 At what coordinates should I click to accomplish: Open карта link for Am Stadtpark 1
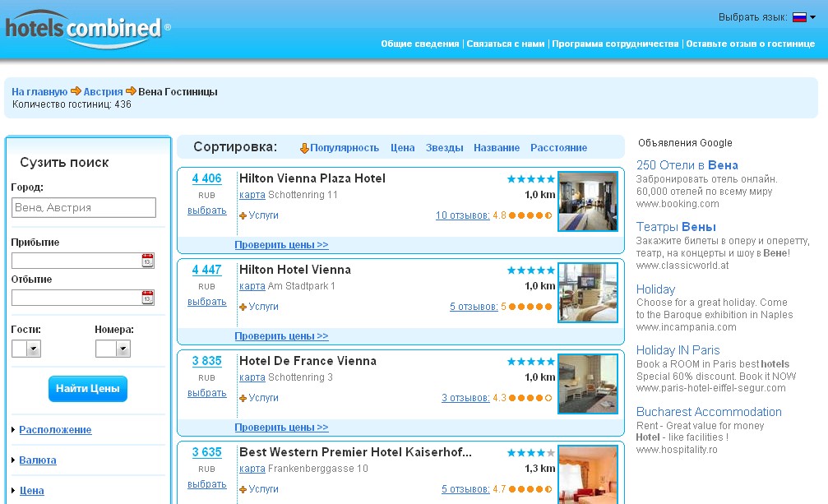pos(252,286)
